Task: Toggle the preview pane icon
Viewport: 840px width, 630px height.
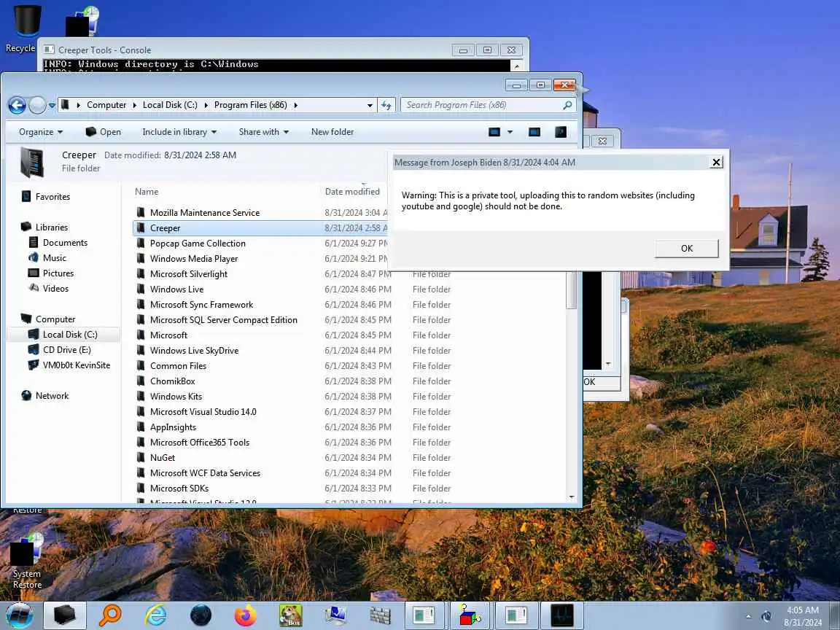Action: 534,132
